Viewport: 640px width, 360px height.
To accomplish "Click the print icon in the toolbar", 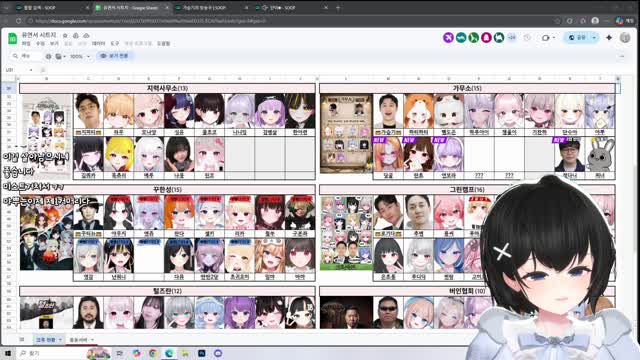I will 49,56.
